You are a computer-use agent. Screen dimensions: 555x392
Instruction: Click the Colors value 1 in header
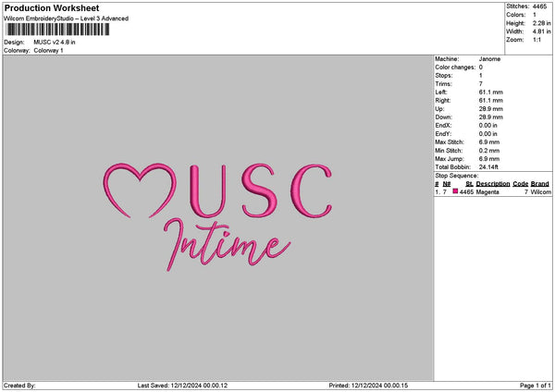535,15
